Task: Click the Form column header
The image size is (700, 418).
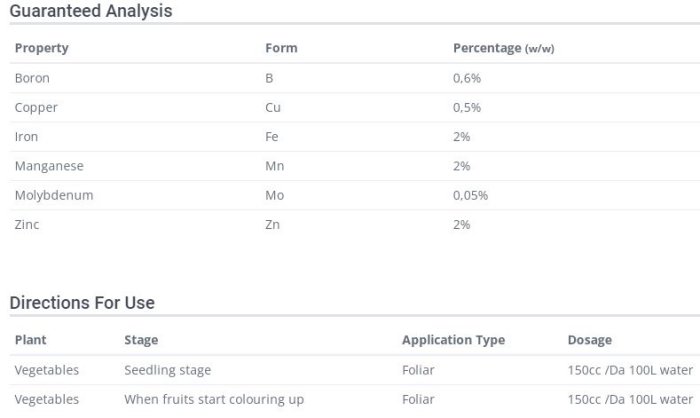Action: (281, 48)
